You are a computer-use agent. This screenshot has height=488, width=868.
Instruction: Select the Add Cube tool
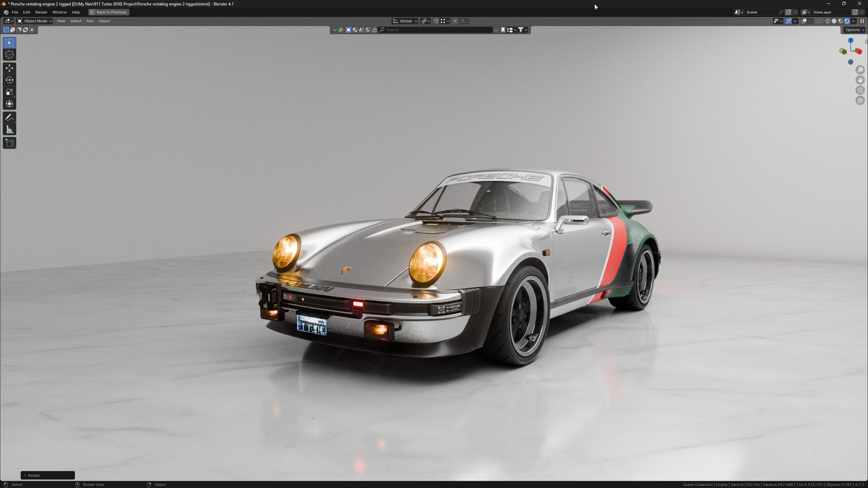coord(9,143)
